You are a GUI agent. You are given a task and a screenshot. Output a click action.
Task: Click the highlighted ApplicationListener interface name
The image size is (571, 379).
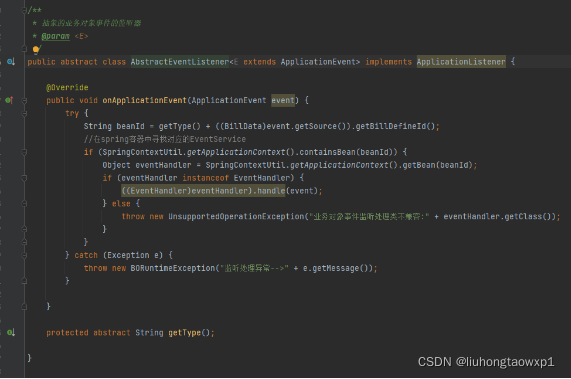pyautogui.click(x=461, y=62)
